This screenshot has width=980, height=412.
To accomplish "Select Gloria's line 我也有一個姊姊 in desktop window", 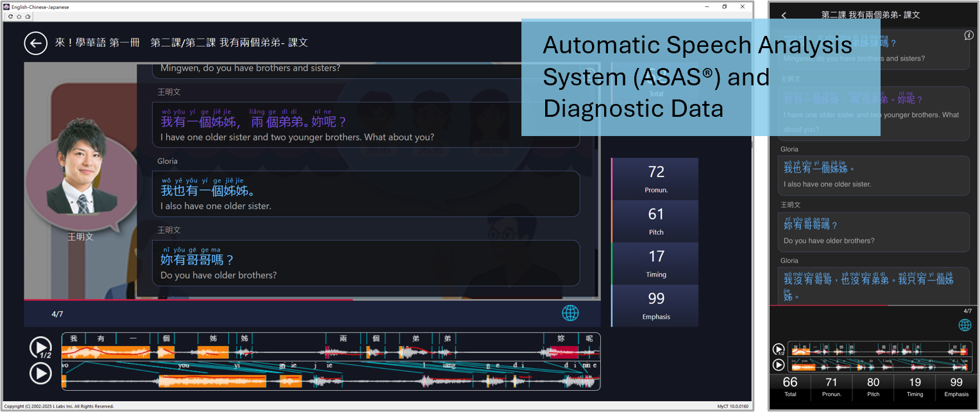I will click(x=366, y=193).
